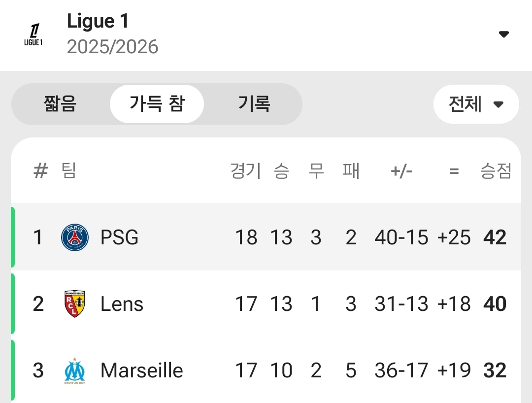This screenshot has width=532, height=403.
Task: Open the PSG team row name
Action: [119, 237]
